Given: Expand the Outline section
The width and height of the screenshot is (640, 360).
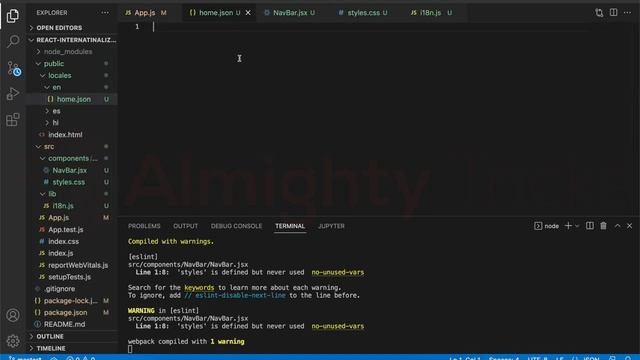Looking at the screenshot, I should click(72, 336).
